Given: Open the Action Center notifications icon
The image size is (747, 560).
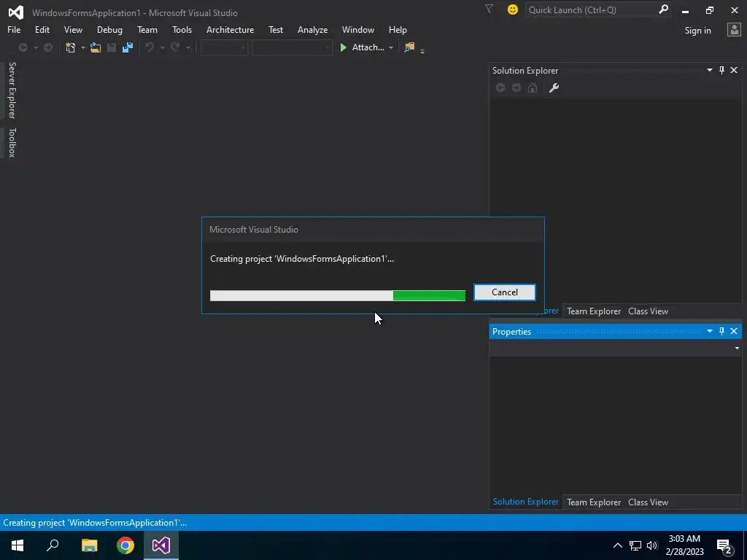Looking at the screenshot, I should (724, 547).
